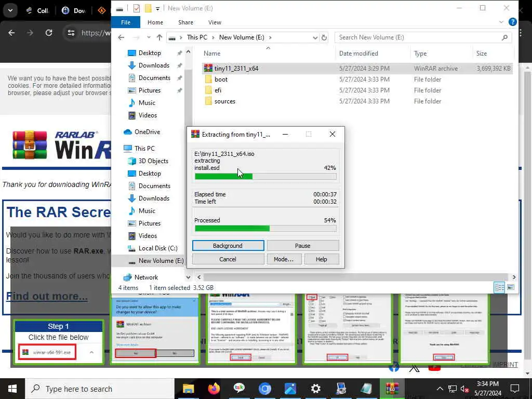Viewport: 532px width, 399px height.
Task: Click the IMPRINT link on webpage
Action: pos(505,364)
